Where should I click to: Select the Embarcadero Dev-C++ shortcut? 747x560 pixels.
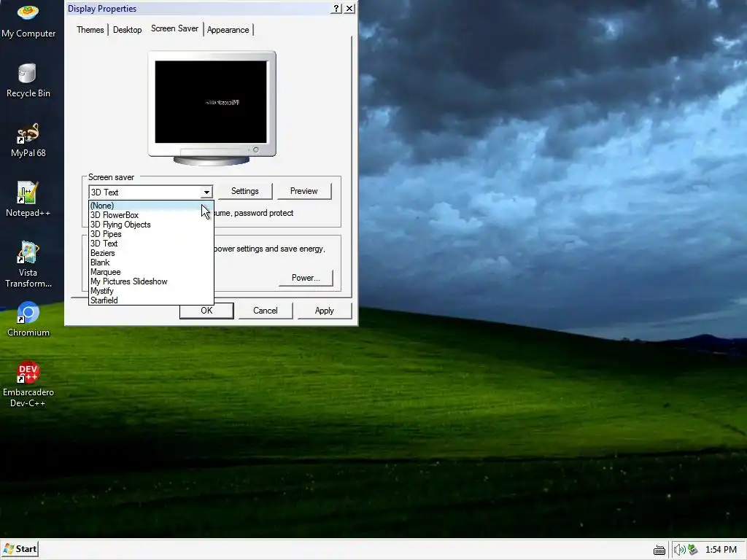(x=28, y=385)
